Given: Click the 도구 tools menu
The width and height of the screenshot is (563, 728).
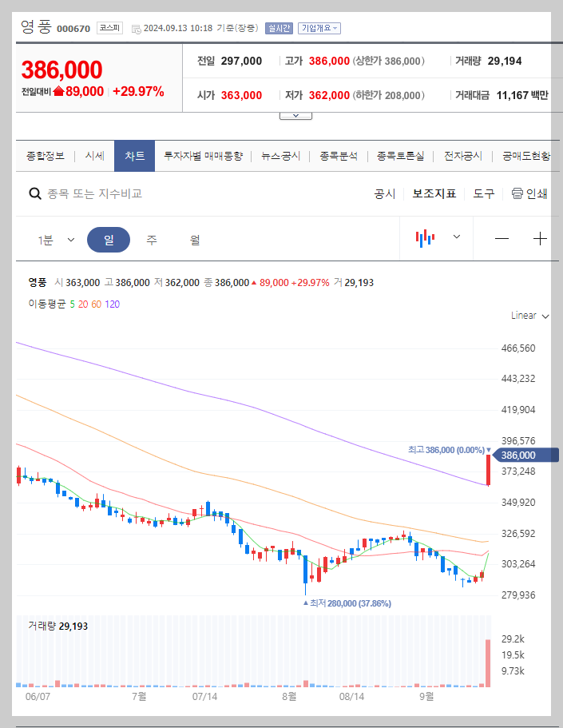Looking at the screenshot, I should click(482, 193).
